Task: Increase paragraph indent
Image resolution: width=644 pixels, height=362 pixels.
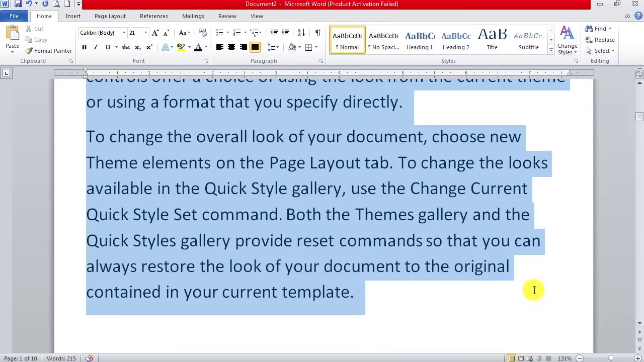Action: click(285, 33)
